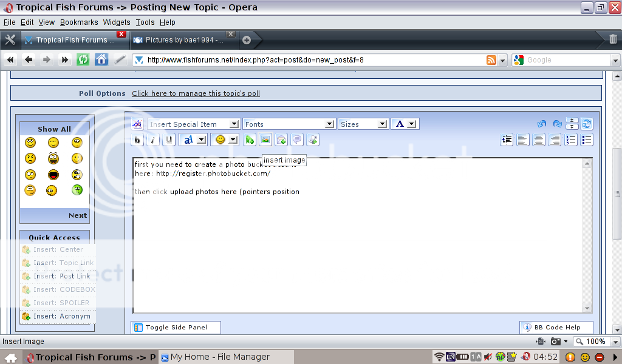Open Google search engine dropdown arrow
Screen dimensions: 622x364
pyautogui.click(x=615, y=61)
